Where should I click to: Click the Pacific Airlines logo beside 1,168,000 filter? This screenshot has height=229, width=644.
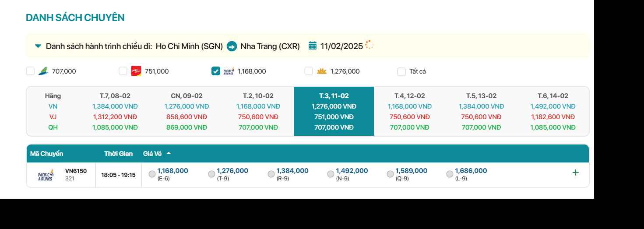[x=229, y=71]
